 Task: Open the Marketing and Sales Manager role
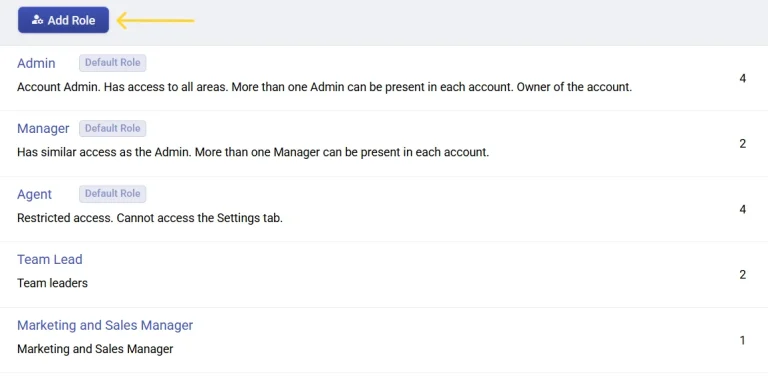coord(105,325)
